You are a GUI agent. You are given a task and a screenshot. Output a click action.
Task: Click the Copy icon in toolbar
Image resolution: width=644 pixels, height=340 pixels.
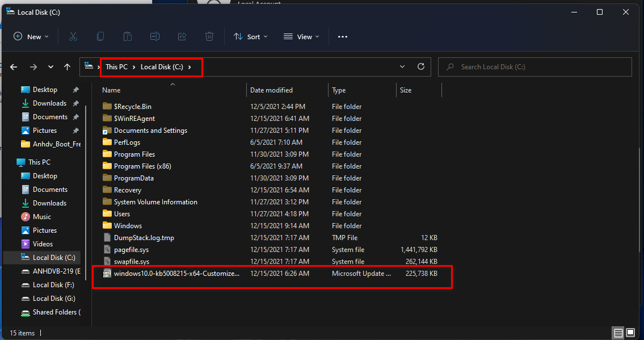click(x=100, y=36)
